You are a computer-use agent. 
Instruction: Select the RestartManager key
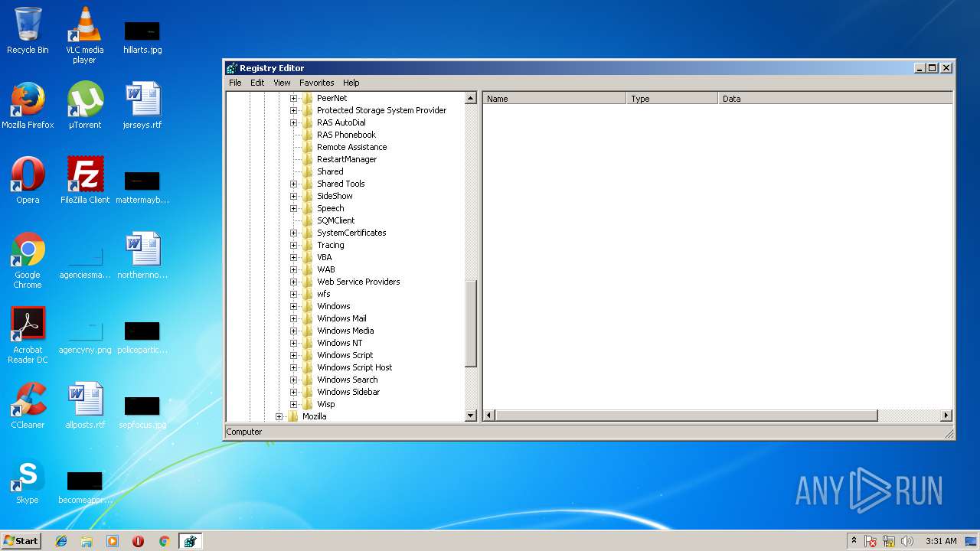347,159
